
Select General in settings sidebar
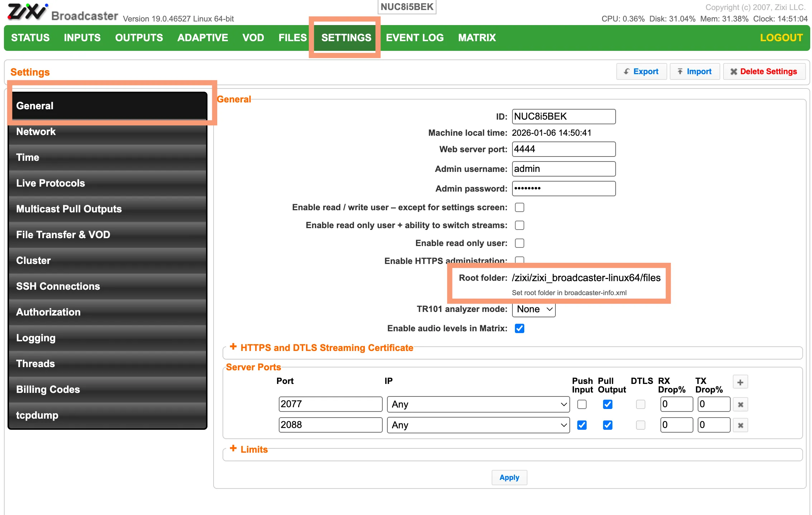point(108,106)
